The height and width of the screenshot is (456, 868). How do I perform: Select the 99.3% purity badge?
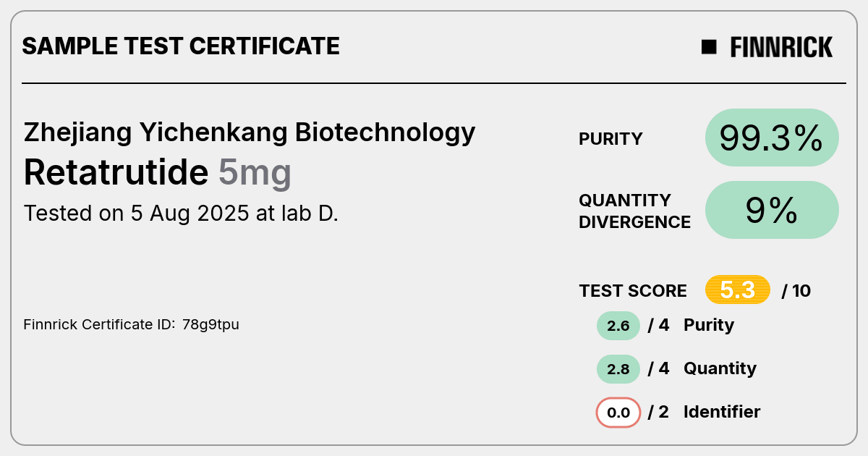(x=772, y=138)
